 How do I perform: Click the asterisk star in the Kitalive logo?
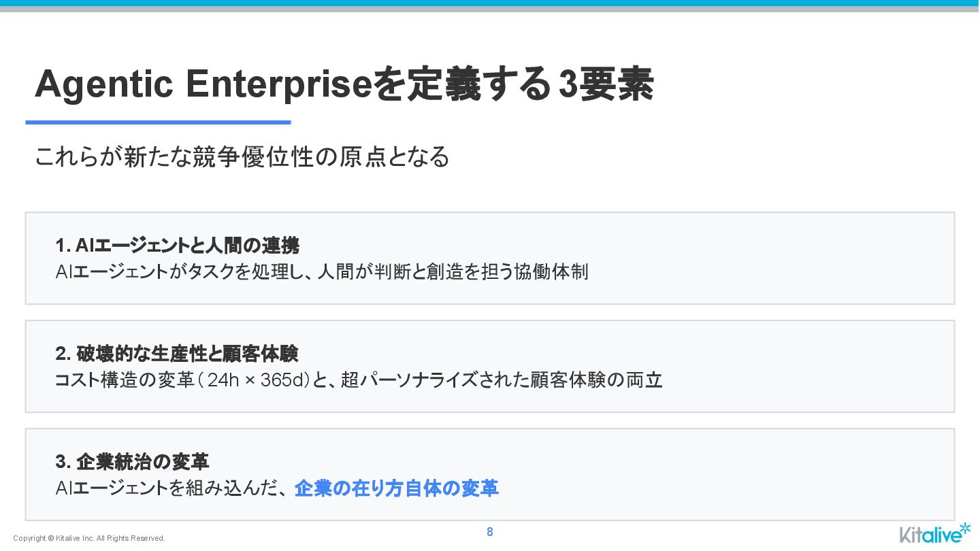pos(964,528)
